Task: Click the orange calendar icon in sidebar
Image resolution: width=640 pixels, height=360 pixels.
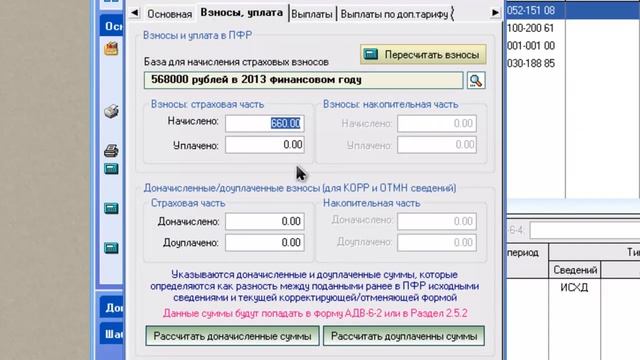Action: pos(111,49)
